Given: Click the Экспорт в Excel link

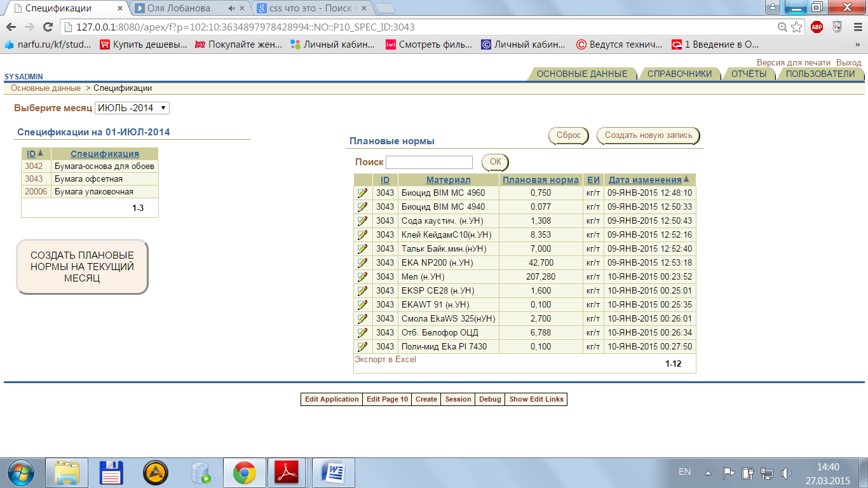Looking at the screenshot, I should tap(385, 360).
